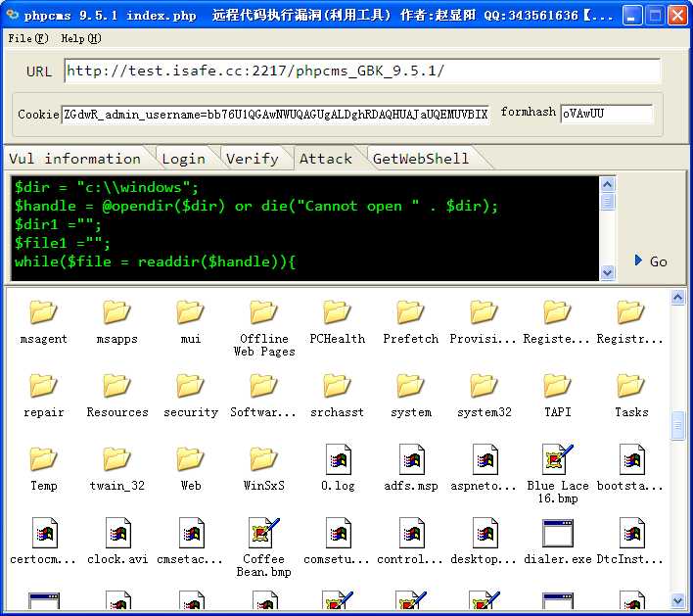Click the srchasst folder icon

(x=337, y=385)
